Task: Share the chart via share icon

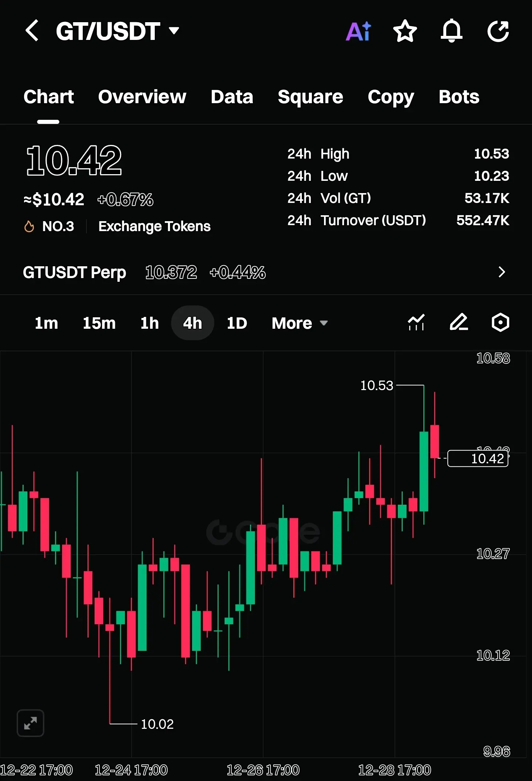Action: coord(498,31)
